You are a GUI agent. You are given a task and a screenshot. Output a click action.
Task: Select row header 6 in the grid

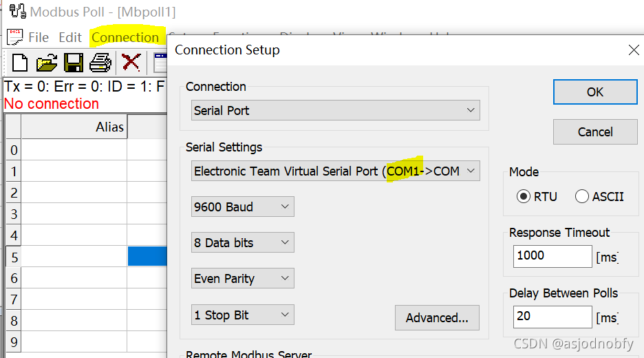14,278
